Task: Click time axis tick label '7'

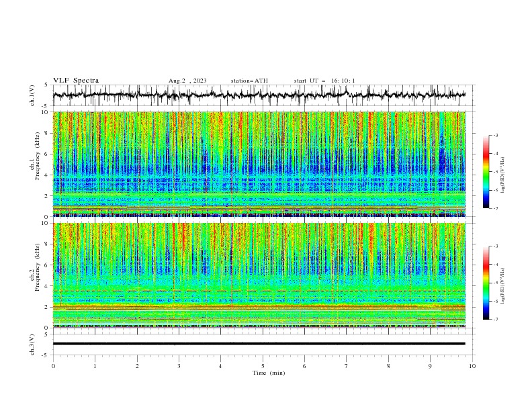Action: click(x=347, y=366)
